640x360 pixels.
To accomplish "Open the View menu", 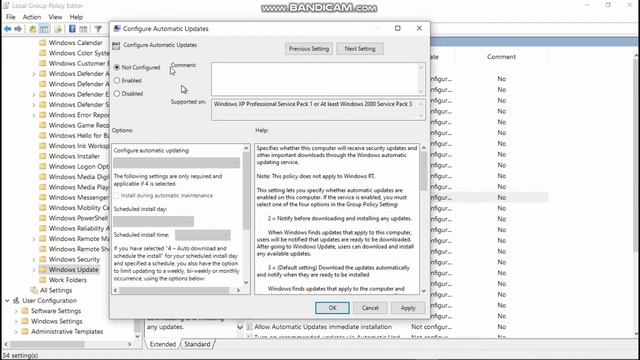I will coord(55,17).
